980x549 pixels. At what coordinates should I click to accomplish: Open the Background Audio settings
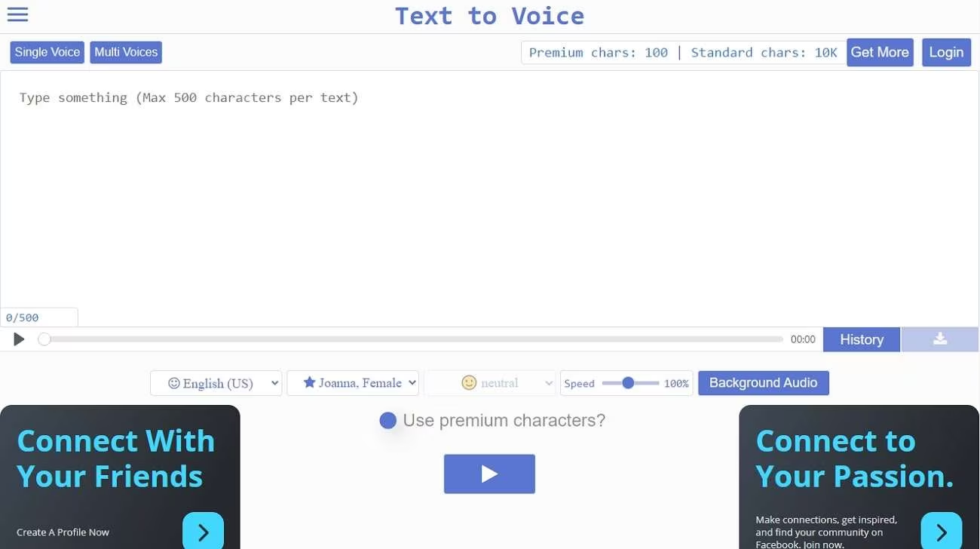tap(763, 382)
